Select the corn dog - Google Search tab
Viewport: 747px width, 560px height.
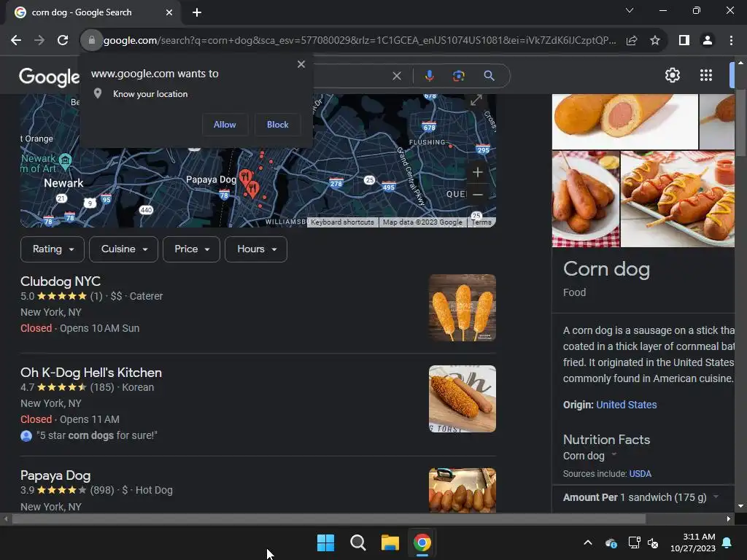pyautogui.click(x=93, y=12)
